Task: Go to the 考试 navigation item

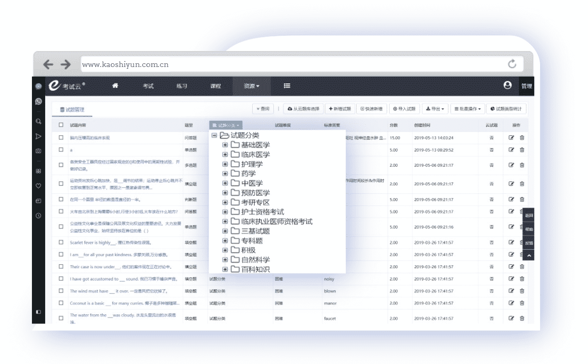Action: click(x=148, y=86)
